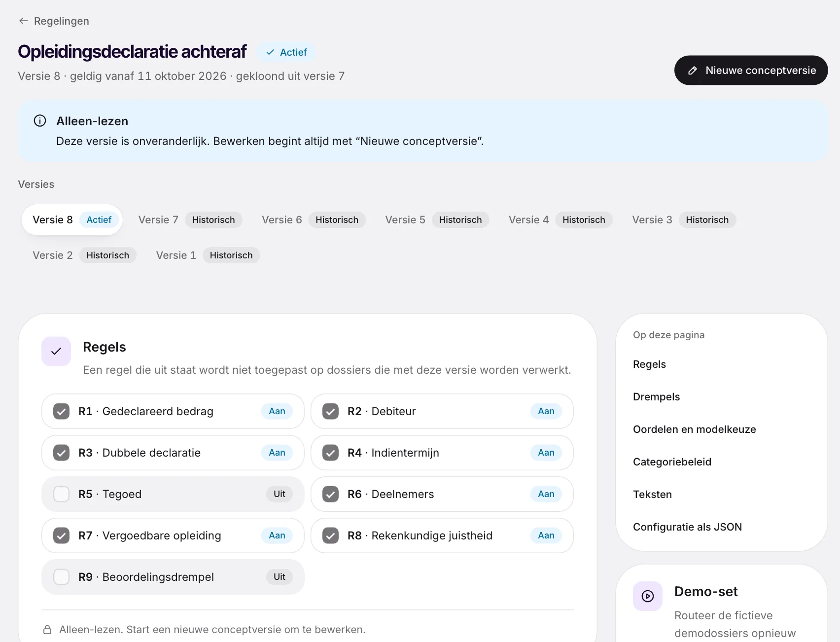Switch to the Versie 7 tab
The width and height of the screenshot is (840, 642).
coord(190,220)
